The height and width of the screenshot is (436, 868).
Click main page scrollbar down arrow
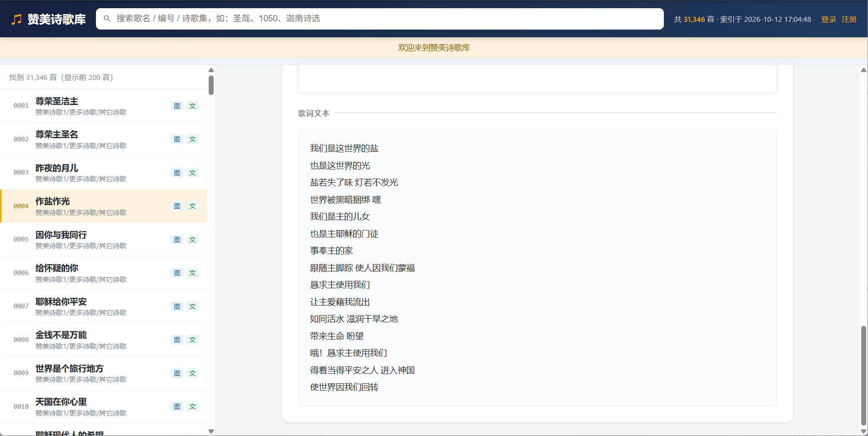(863, 431)
